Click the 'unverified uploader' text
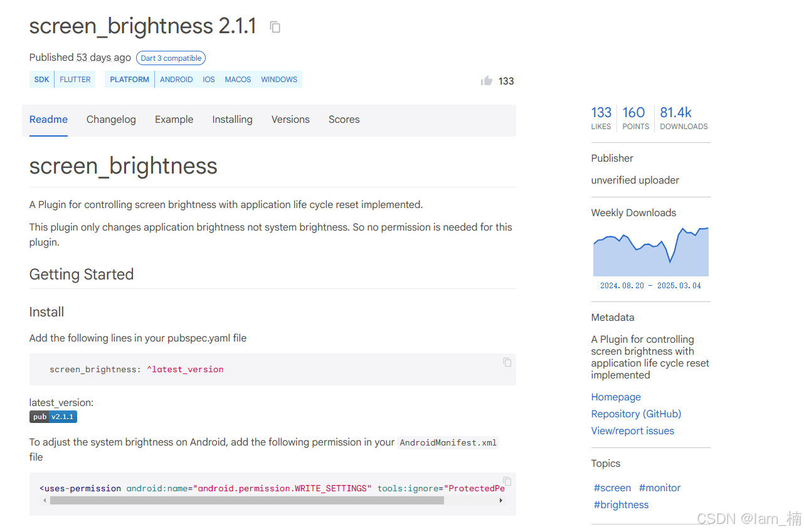The width and height of the screenshot is (804, 532). tap(635, 180)
